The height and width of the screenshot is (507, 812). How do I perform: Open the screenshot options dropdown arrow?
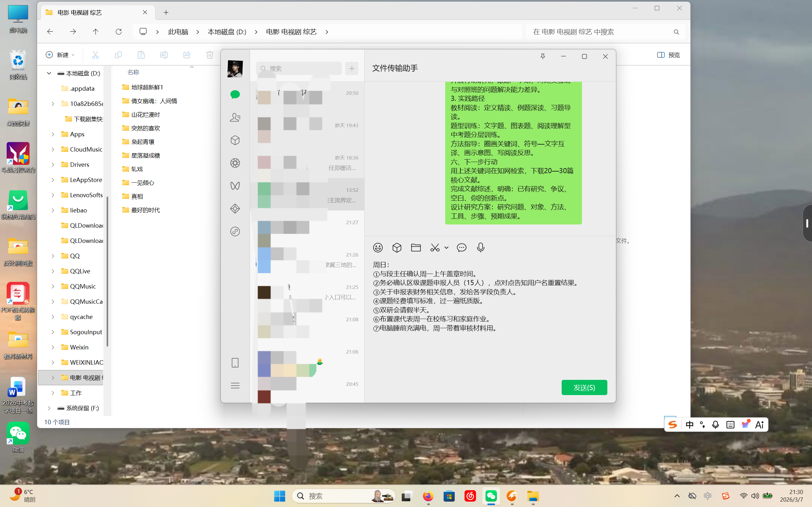(446, 247)
